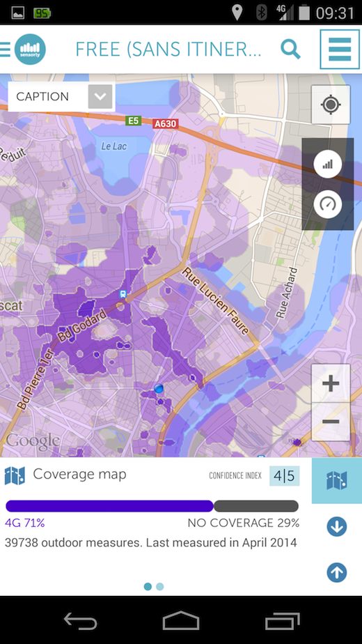Tap the E5 road shield
362x644 pixels.
click(x=134, y=121)
